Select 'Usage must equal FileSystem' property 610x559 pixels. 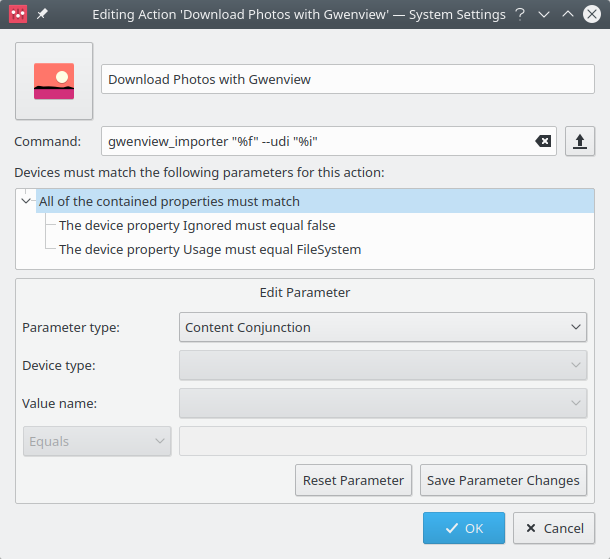pos(210,249)
